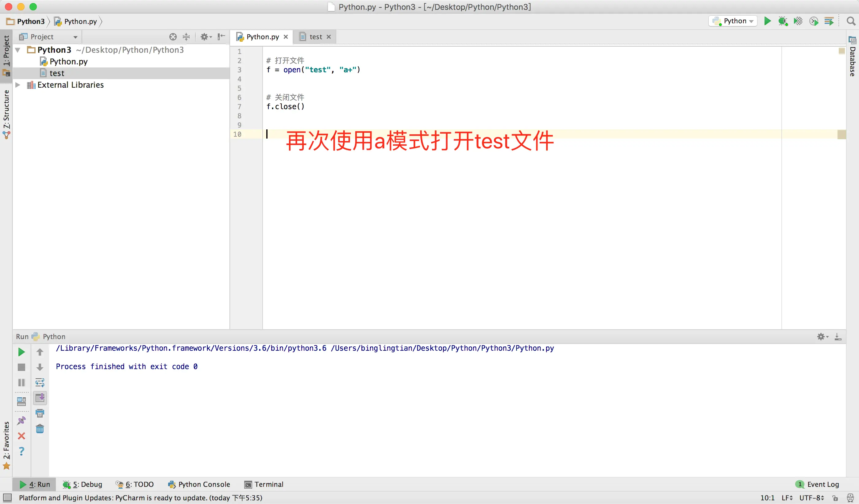This screenshot has height=504, width=859.
Task: Open the Terminal tool window tab
Action: 264,484
